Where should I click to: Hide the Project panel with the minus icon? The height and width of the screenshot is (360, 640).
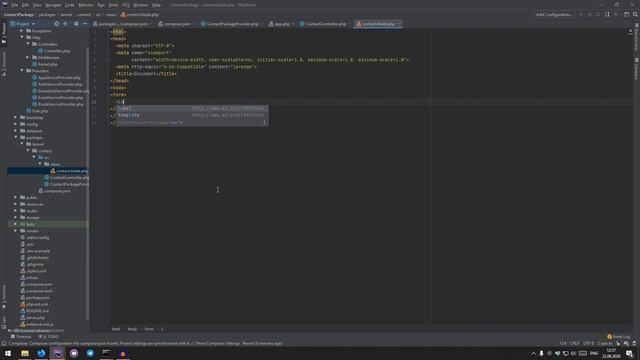tap(85, 24)
